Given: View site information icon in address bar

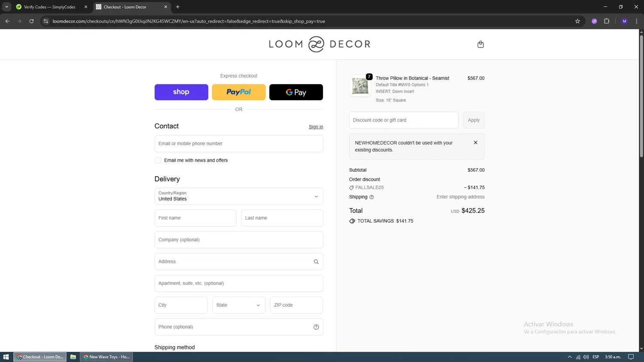Looking at the screenshot, I should [46, 21].
